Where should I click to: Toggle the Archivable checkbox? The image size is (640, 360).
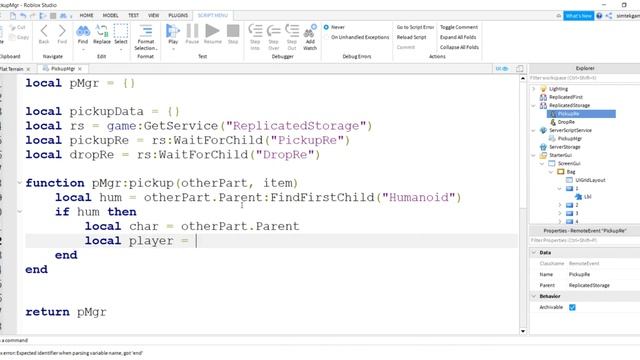pyautogui.click(x=572, y=307)
